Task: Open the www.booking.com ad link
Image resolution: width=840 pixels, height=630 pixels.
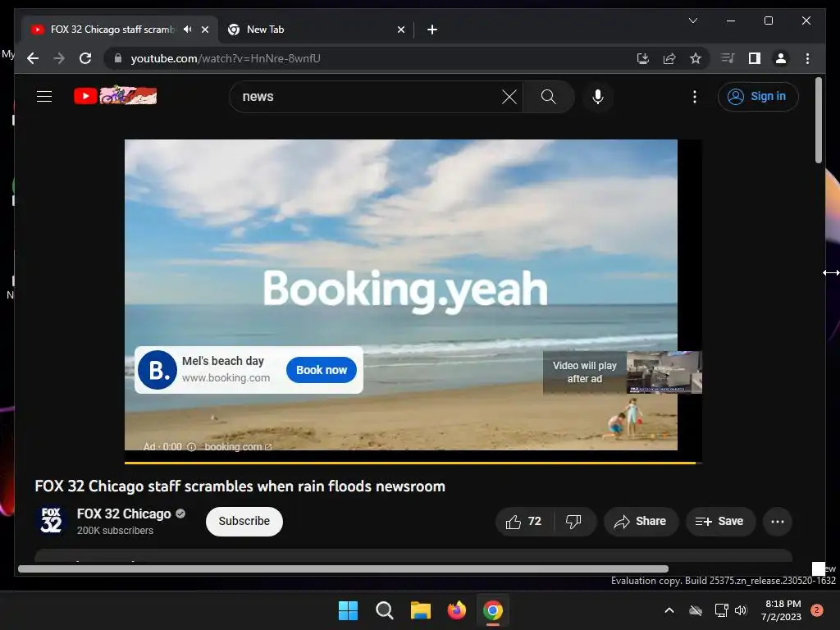Action: click(x=226, y=377)
